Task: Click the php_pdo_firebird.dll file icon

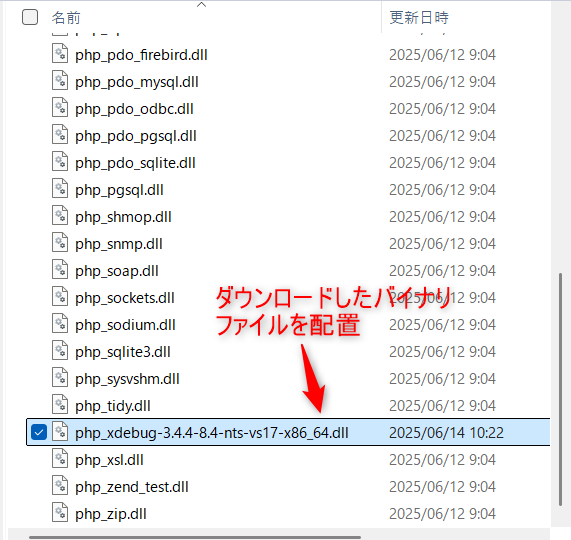Action: click(60, 54)
